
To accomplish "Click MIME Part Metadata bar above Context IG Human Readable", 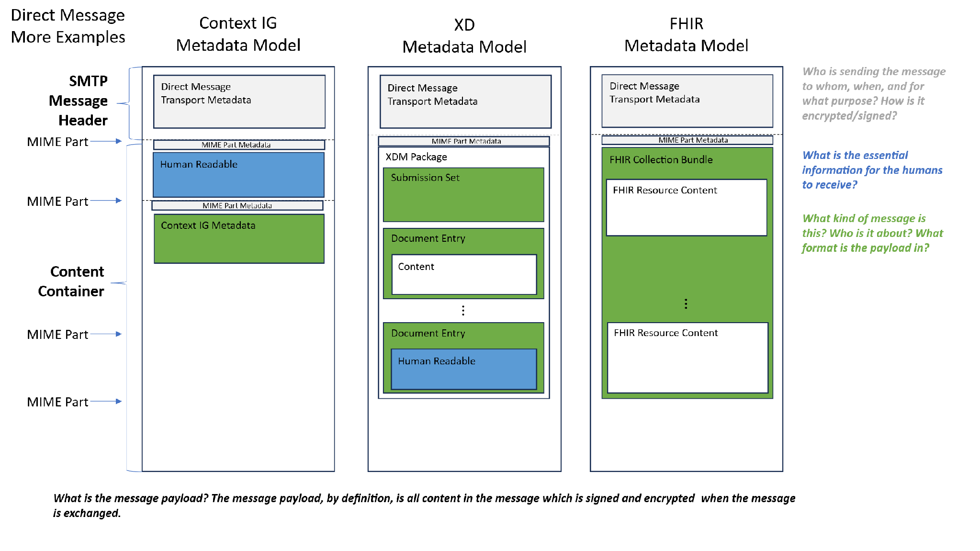I will click(239, 145).
